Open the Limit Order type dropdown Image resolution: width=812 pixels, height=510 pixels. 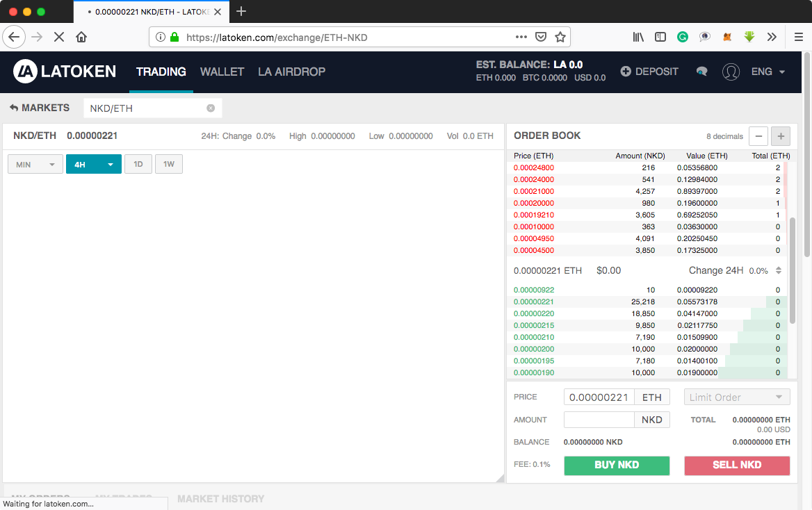click(737, 397)
